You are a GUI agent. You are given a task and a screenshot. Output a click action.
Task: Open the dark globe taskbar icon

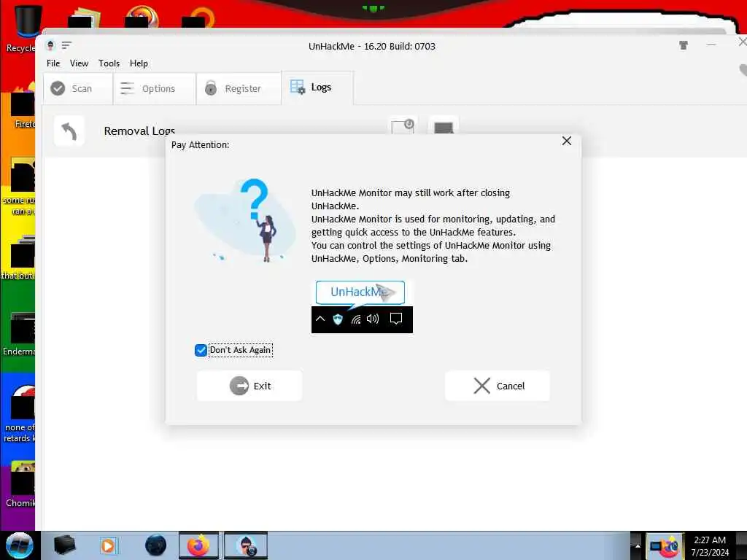156,545
